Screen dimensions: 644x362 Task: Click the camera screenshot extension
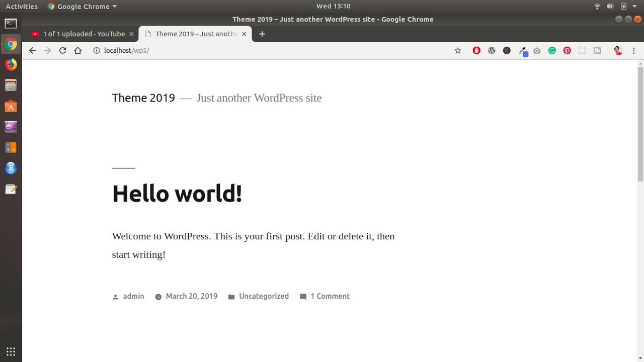pyautogui.click(x=537, y=50)
